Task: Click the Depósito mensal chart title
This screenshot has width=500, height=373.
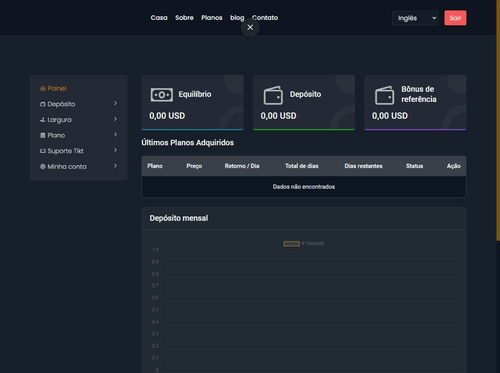Action: (x=179, y=218)
